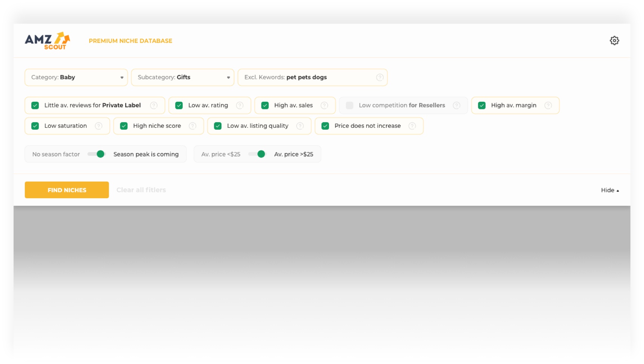Show help for Low saturation filter
Screen dimensions: 644x364
[98, 126]
